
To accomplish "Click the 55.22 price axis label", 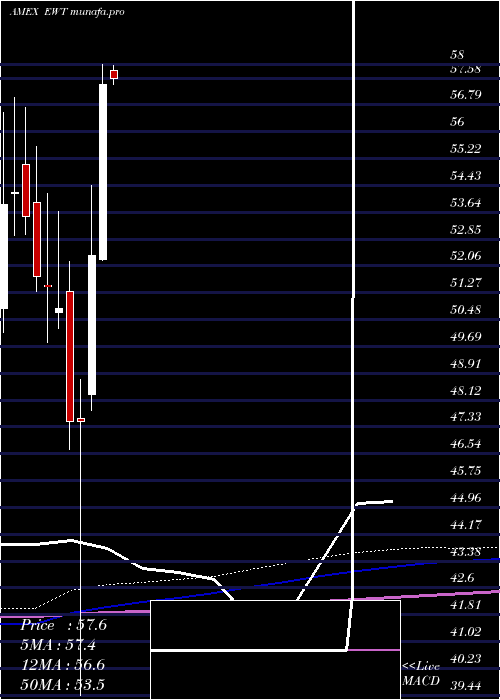I will point(466,149).
